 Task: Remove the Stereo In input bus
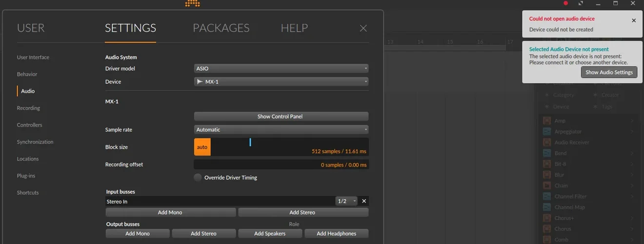pos(364,201)
